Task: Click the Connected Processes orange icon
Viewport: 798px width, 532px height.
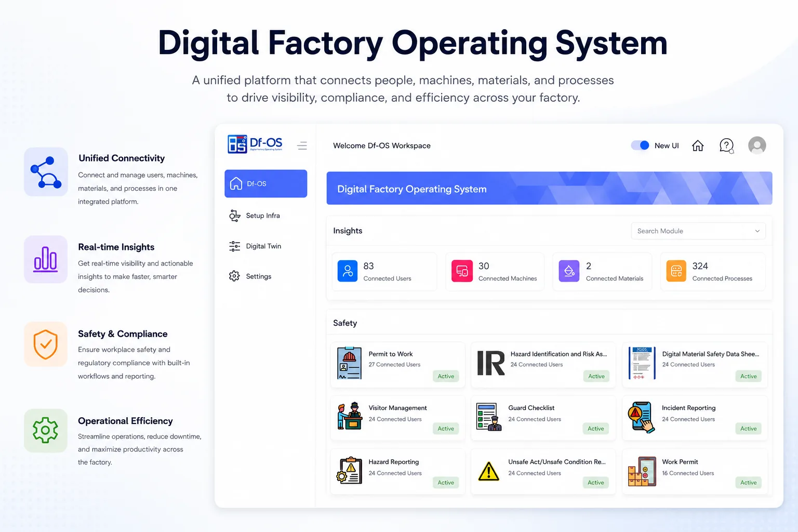Action: 676,271
